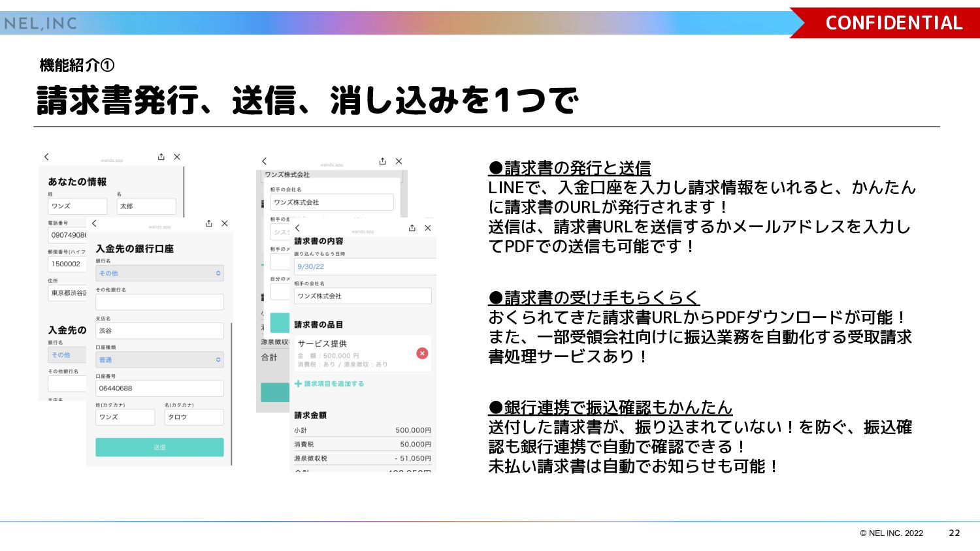The width and height of the screenshot is (980, 551).
Task: Click the NEL,INC logo text
Action: pyautogui.click(x=41, y=24)
